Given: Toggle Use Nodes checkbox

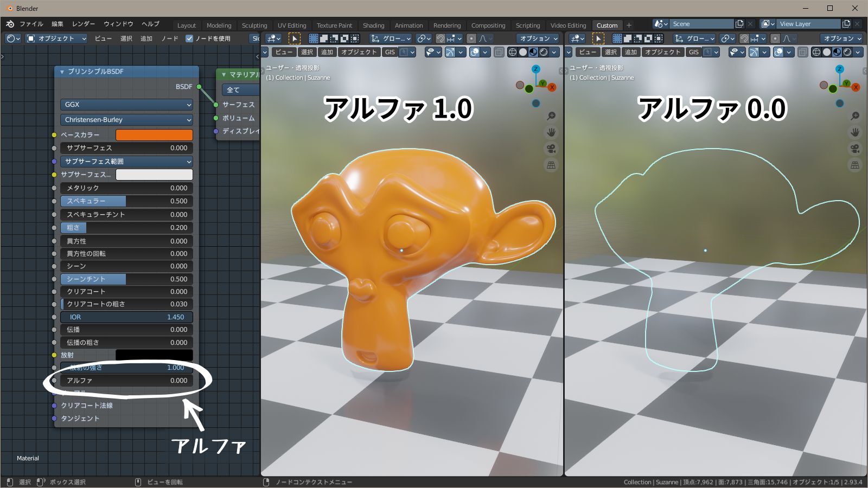Looking at the screenshot, I should point(189,38).
